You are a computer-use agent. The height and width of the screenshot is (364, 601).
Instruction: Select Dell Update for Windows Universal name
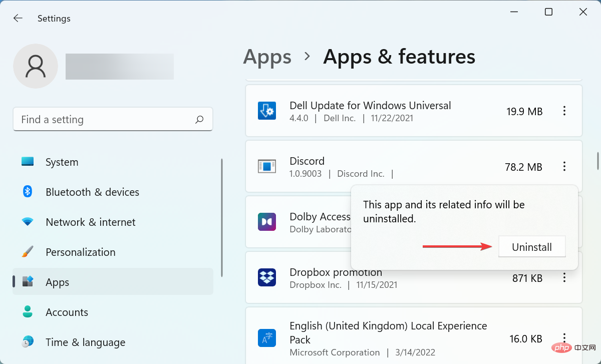(x=370, y=106)
